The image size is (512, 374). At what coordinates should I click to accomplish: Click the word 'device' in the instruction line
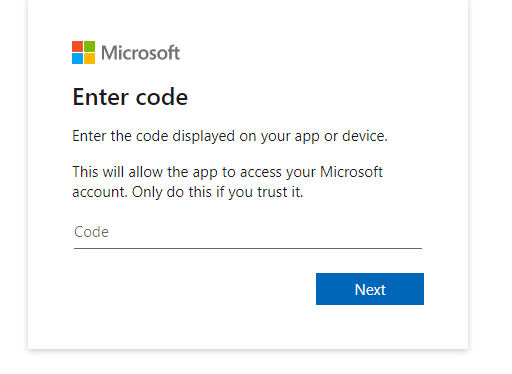[365, 136]
